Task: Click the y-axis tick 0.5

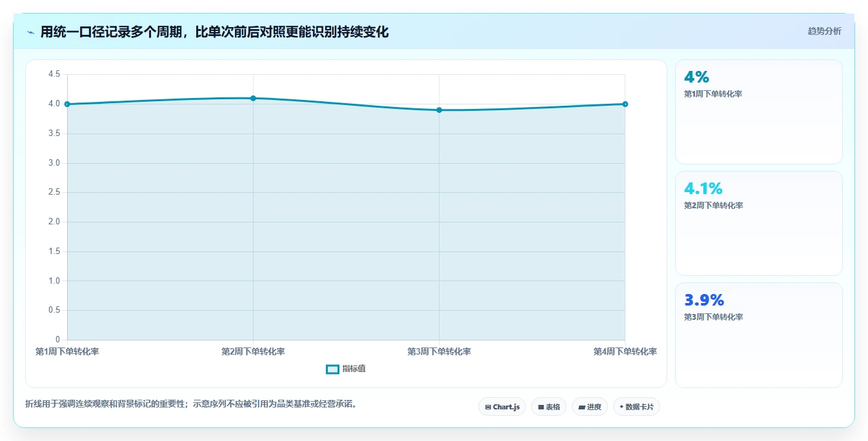Action: tap(54, 310)
